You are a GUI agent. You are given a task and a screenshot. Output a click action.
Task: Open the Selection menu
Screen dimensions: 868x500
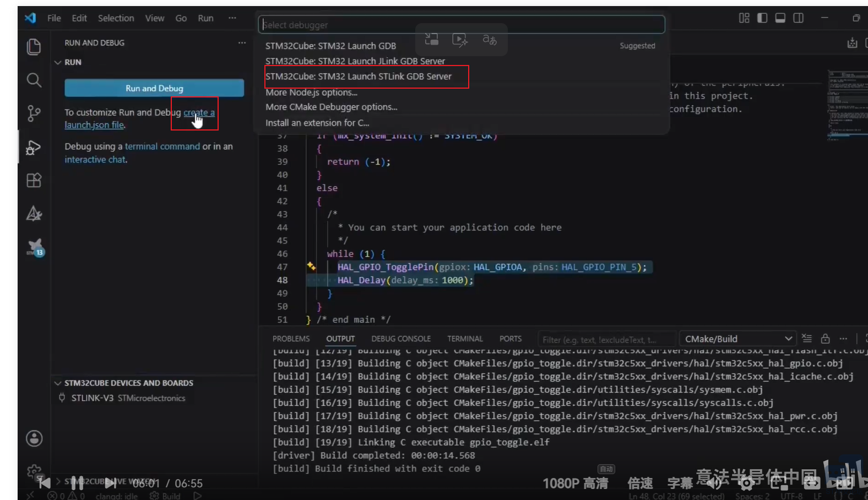coord(116,18)
